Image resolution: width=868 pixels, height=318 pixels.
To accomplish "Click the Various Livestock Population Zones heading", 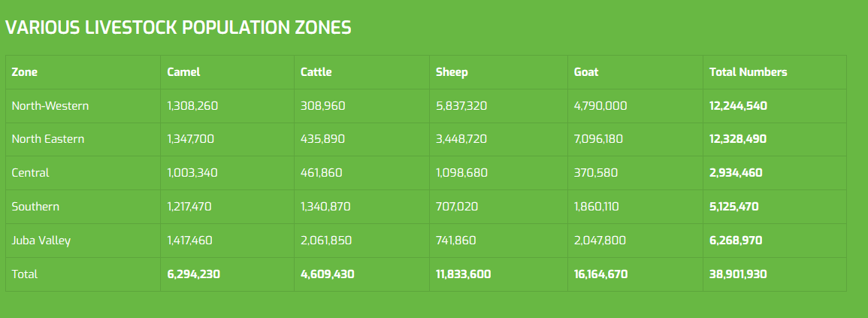I will pos(178,28).
